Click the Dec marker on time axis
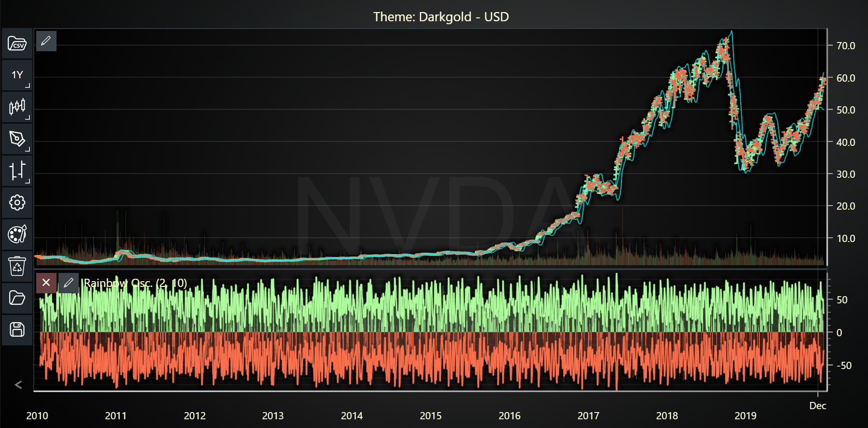 click(818, 406)
